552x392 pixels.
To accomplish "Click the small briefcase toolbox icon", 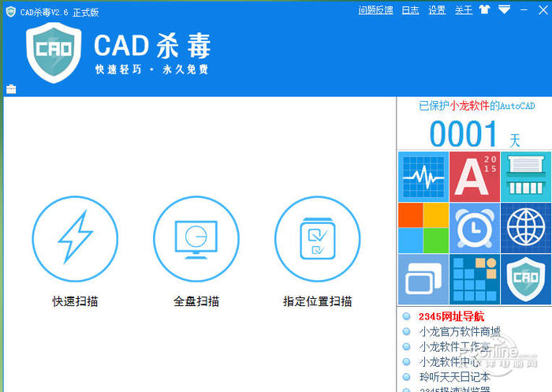I will 11,89.
